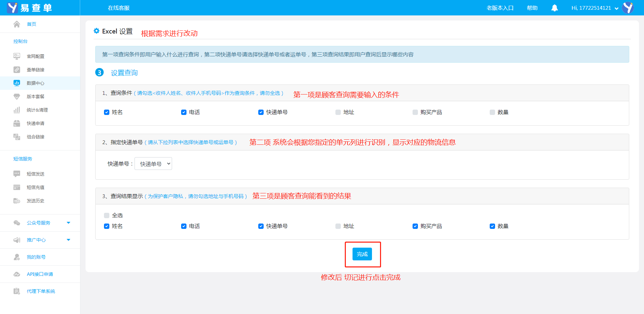This screenshot has width=644, height=314.
Task: Click the 易查单 logo in header
Action: pyautogui.click(x=30, y=8)
